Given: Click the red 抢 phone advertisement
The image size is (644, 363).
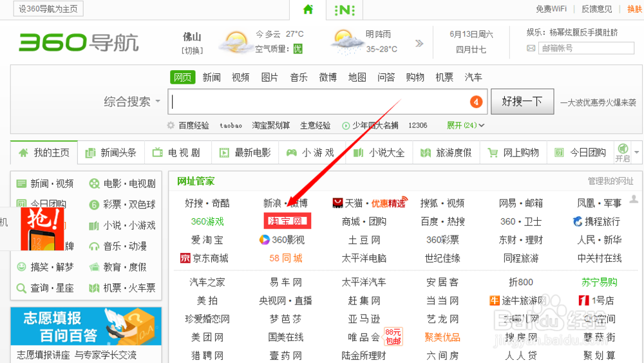Looking at the screenshot, I should (43, 228).
